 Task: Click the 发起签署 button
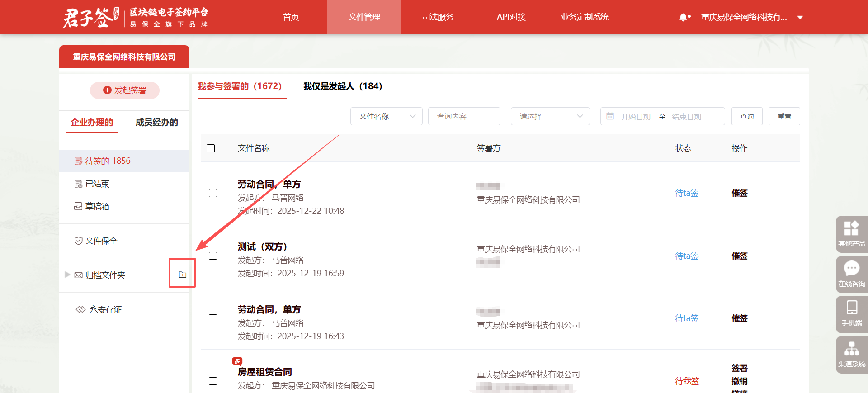pos(125,90)
